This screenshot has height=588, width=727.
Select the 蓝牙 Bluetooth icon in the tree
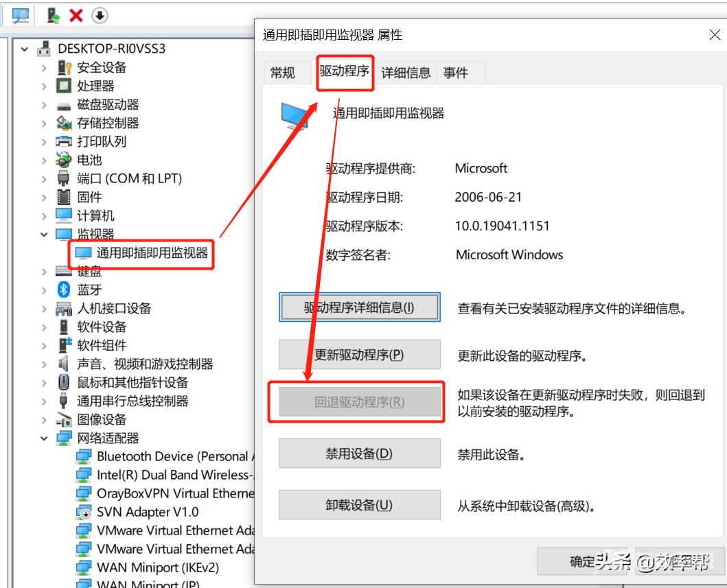pyautogui.click(x=64, y=290)
